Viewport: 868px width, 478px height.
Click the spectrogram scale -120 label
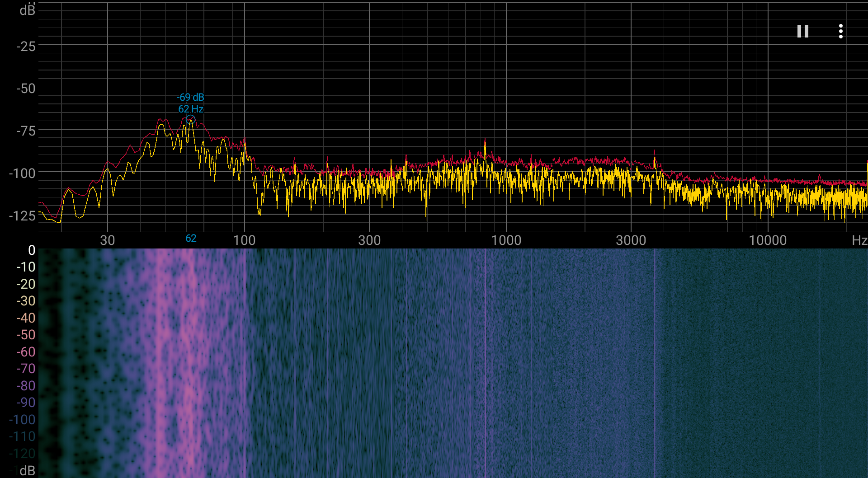(22, 454)
